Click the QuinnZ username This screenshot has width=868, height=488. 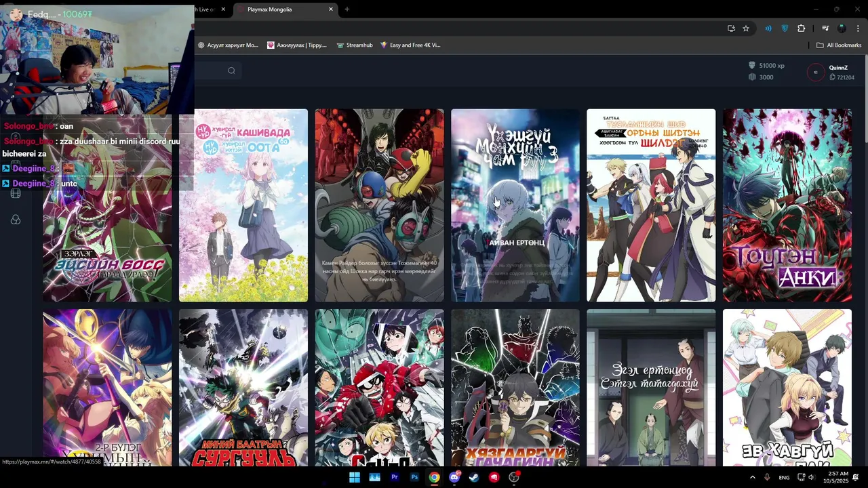838,68
